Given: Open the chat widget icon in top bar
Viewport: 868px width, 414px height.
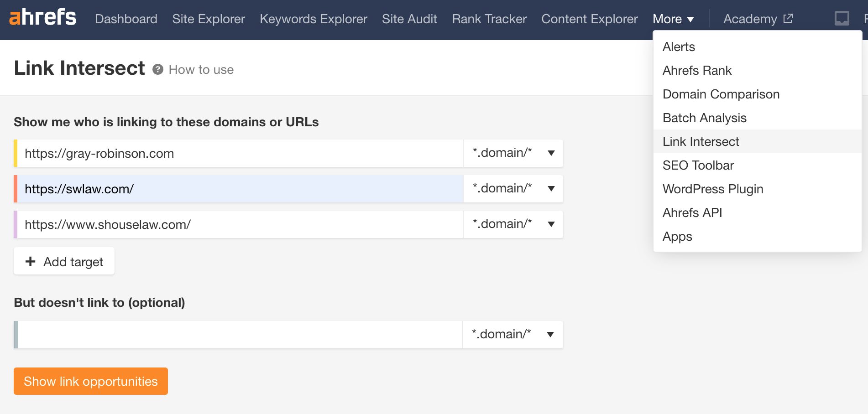Looking at the screenshot, I should (841, 19).
